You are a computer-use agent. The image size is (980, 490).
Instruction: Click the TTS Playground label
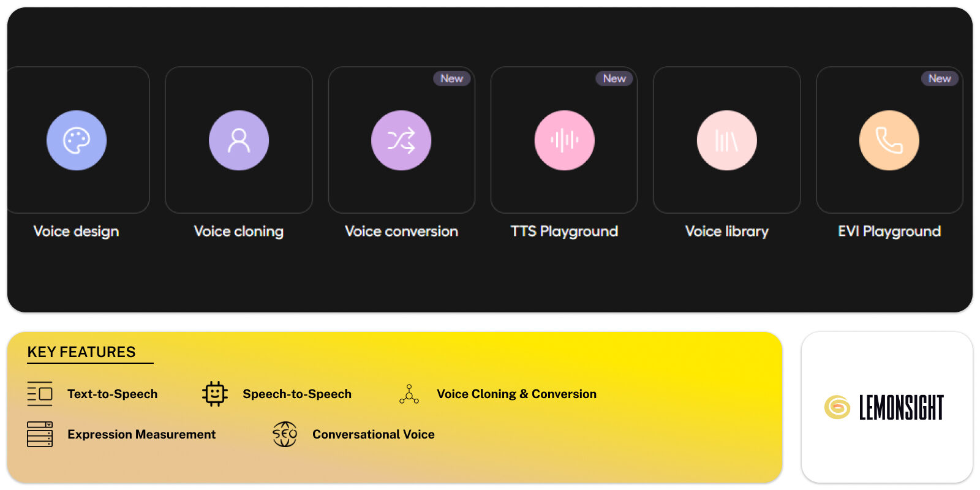564,232
